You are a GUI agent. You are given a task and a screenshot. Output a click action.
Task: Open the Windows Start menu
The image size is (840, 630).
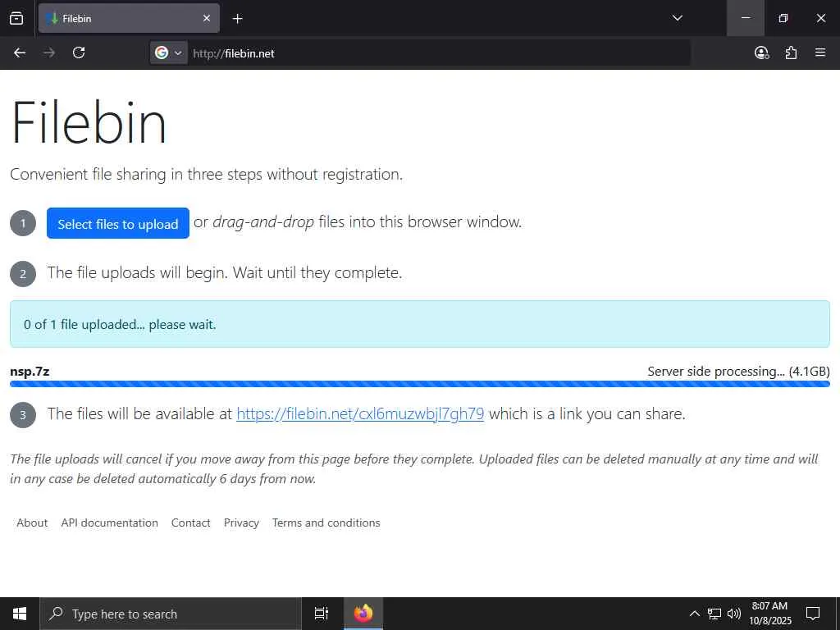pos(20,614)
